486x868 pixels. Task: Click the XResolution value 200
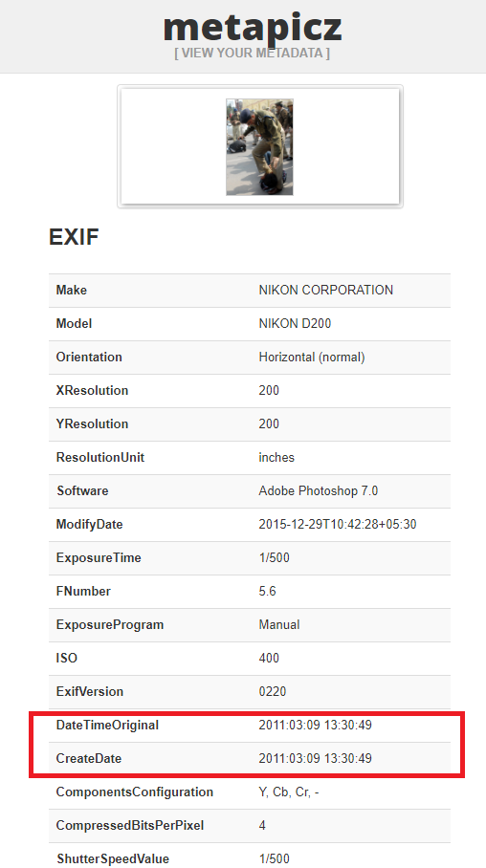269,390
